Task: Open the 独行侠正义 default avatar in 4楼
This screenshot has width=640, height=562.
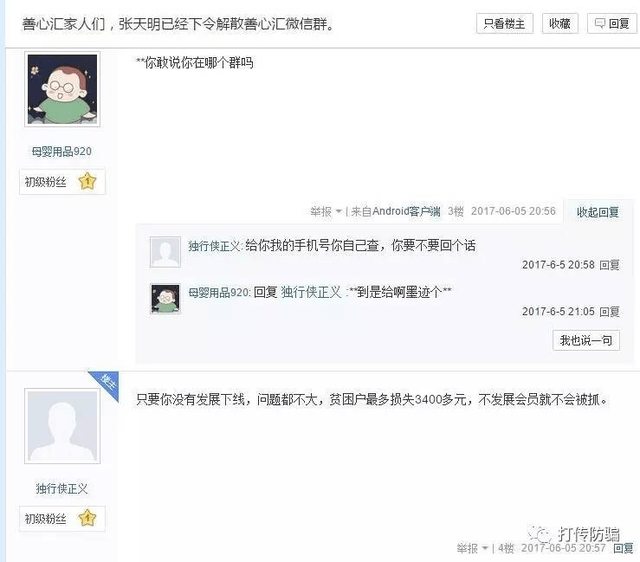Action: click(x=62, y=426)
